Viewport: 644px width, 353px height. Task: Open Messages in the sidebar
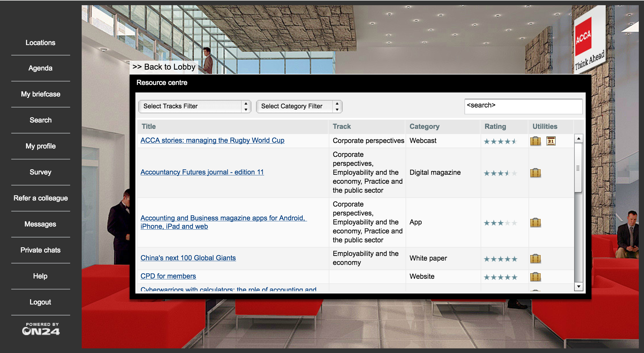coord(40,224)
